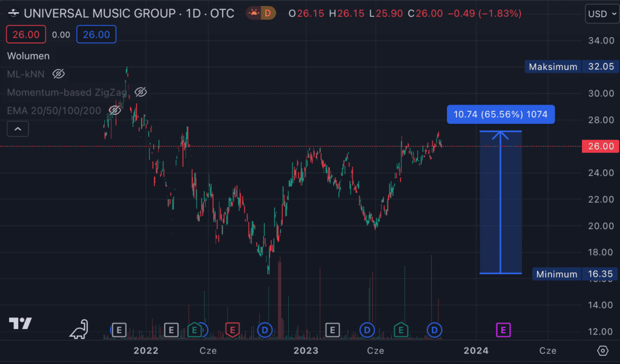Click the rightmost blue dividend D marker
620x364 pixels.
point(435,330)
